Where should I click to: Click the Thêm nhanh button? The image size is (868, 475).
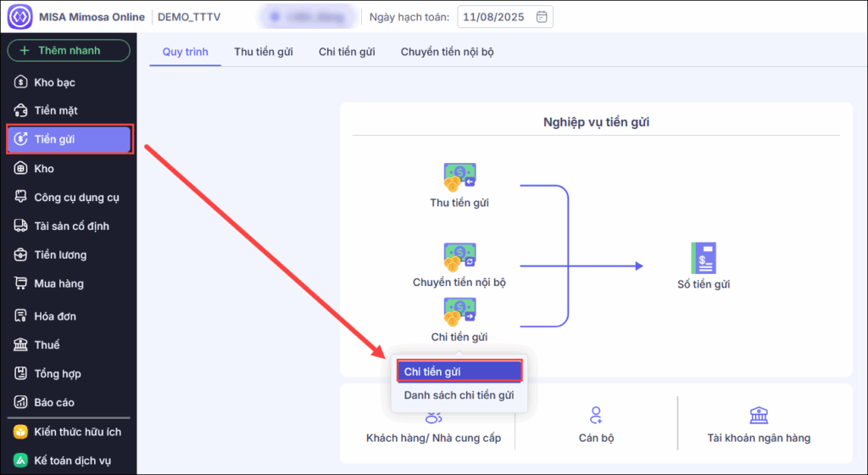point(69,50)
